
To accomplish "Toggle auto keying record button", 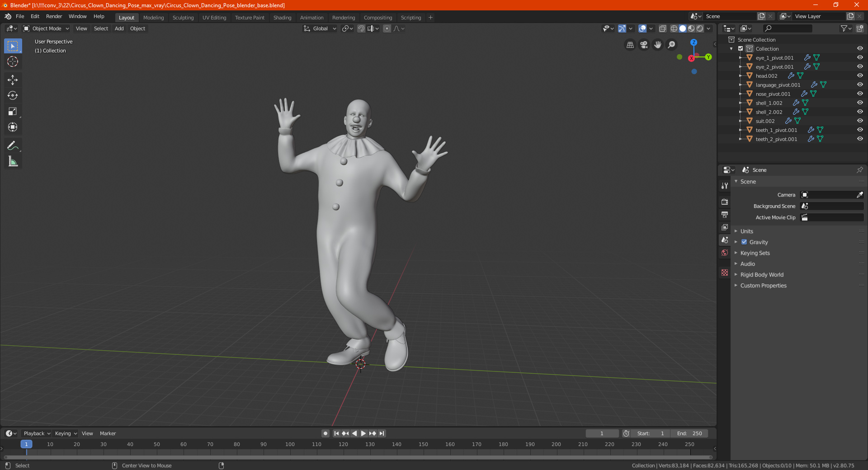I will pos(325,433).
